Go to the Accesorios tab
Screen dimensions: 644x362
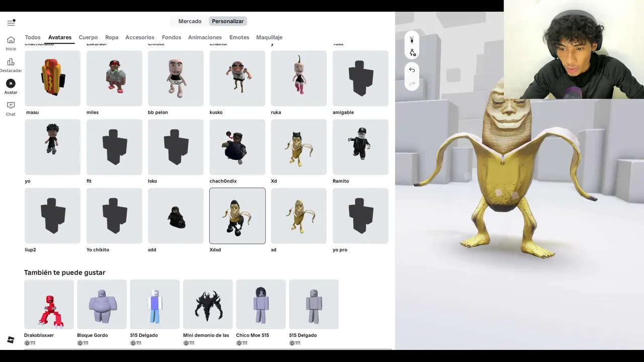(x=140, y=37)
